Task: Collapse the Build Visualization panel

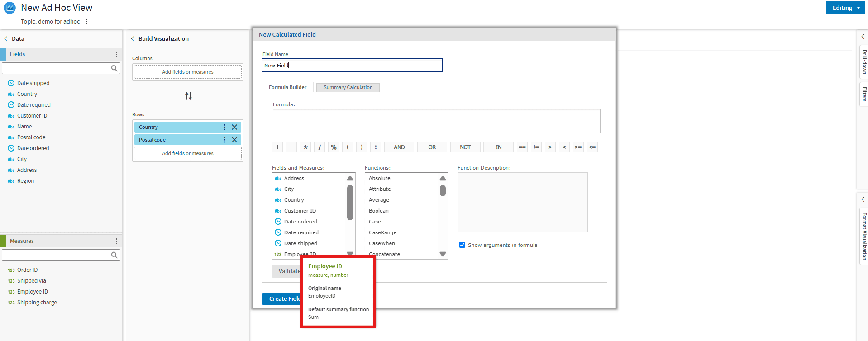Action: click(133, 39)
